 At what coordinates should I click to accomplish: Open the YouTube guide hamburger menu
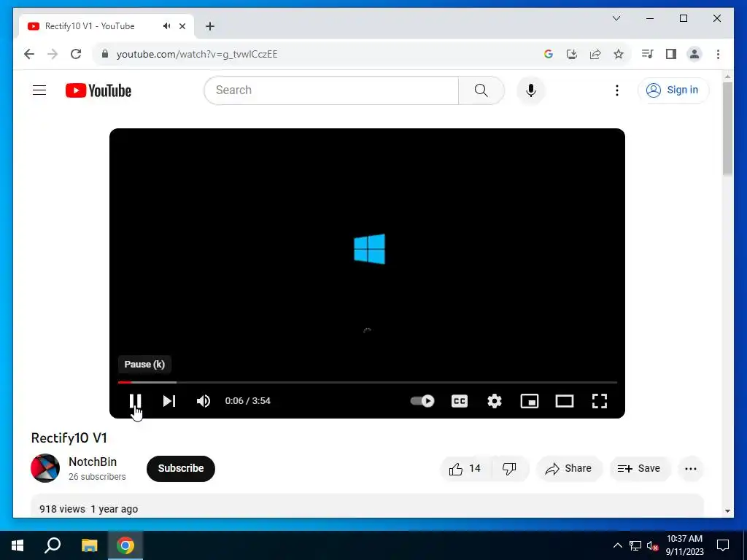click(x=39, y=90)
